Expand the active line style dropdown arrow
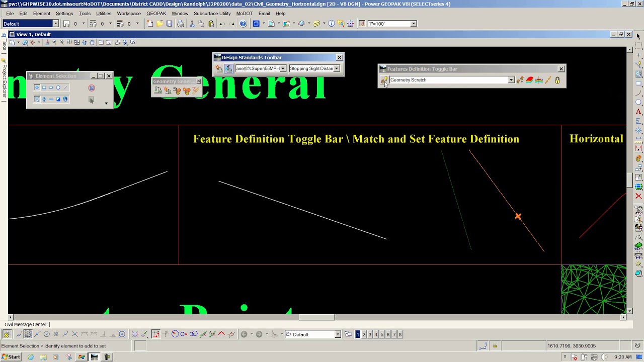This screenshot has height=362, width=644. tap(110, 24)
